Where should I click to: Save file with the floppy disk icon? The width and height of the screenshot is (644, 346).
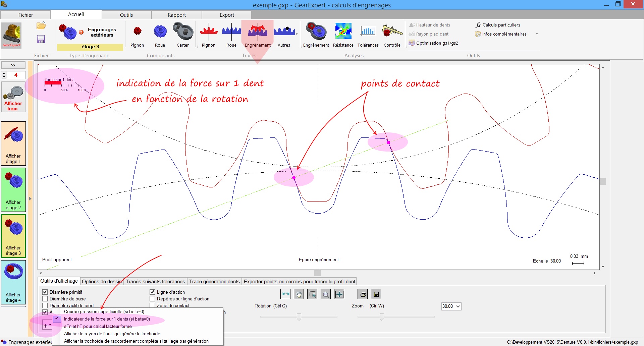(x=41, y=39)
